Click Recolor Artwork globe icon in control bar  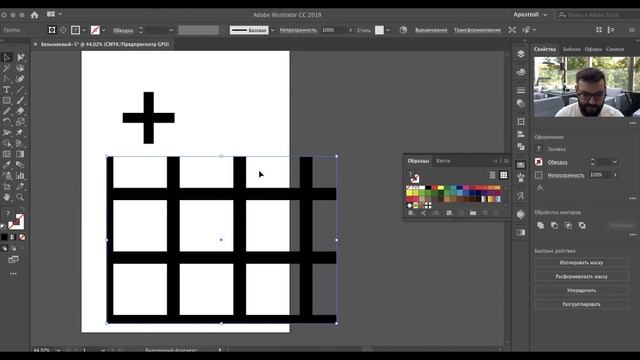click(403, 30)
